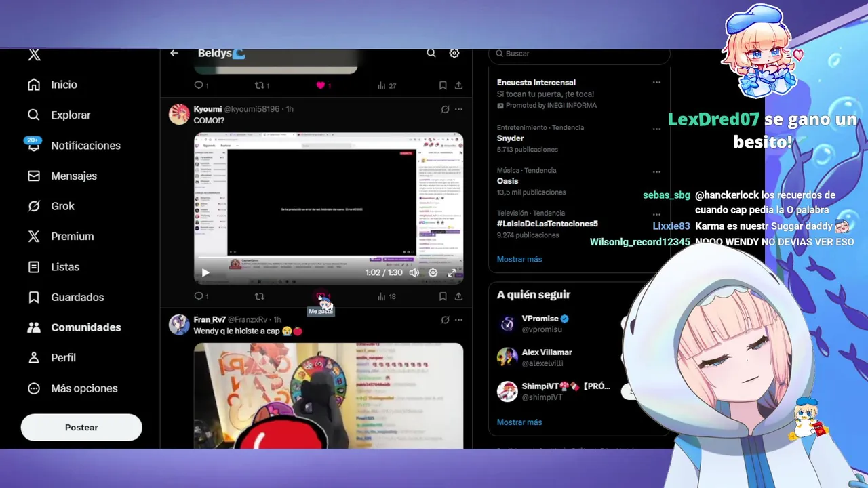Share Kyoumi's post
This screenshot has width=868, height=488.
(458, 296)
